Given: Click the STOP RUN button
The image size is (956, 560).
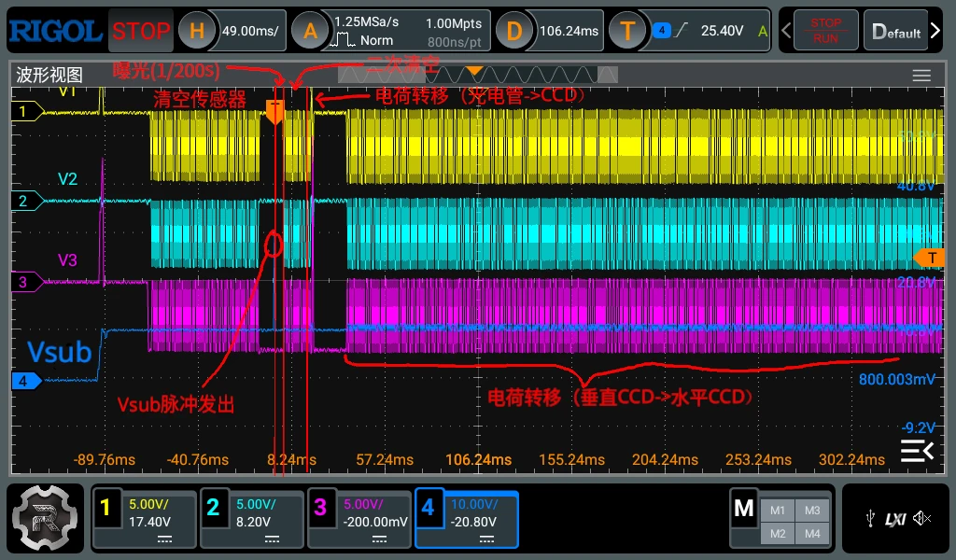Looking at the screenshot, I should pyautogui.click(x=825, y=31).
